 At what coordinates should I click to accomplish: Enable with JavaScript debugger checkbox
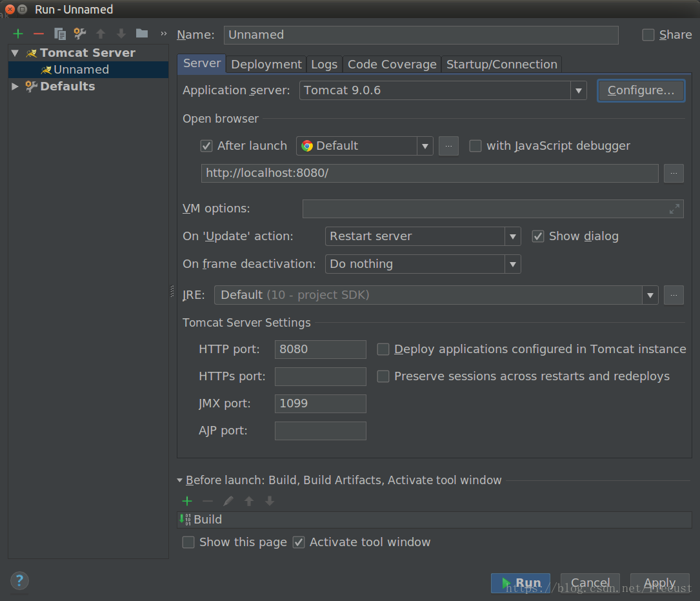[475, 146]
